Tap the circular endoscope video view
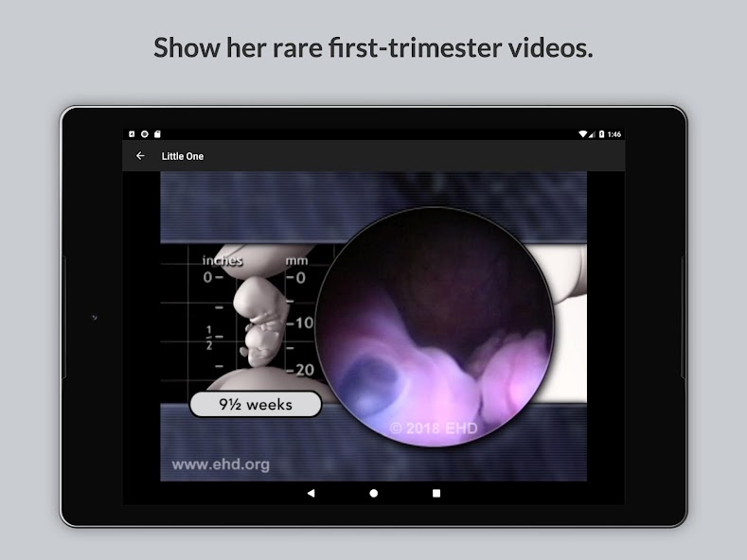747x560 pixels. [434, 324]
